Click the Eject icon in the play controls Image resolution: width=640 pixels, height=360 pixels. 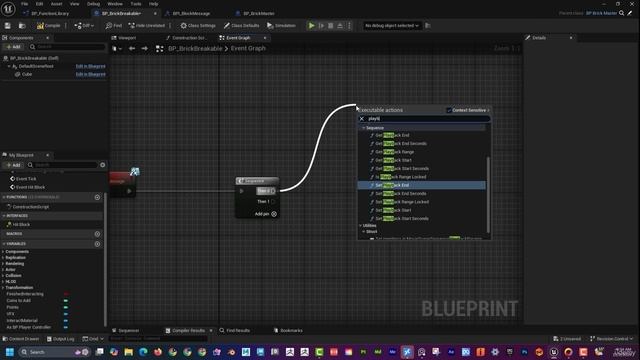click(x=340, y=26)
